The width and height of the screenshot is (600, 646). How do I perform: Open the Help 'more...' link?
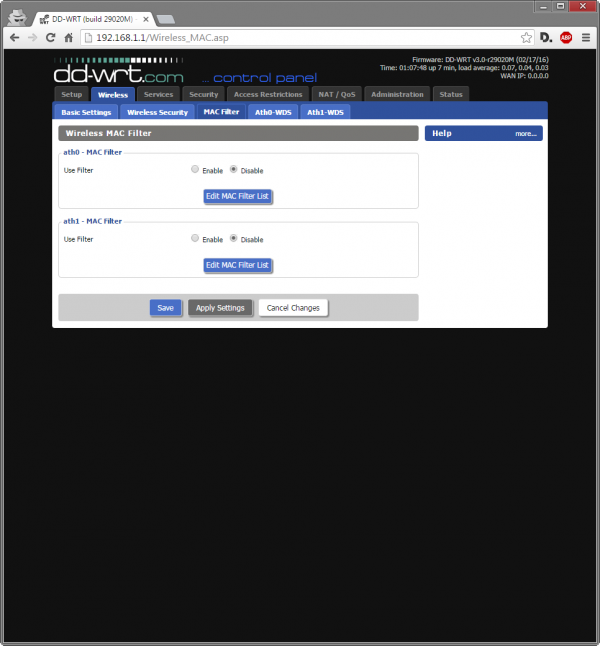[x=526, y=133]
